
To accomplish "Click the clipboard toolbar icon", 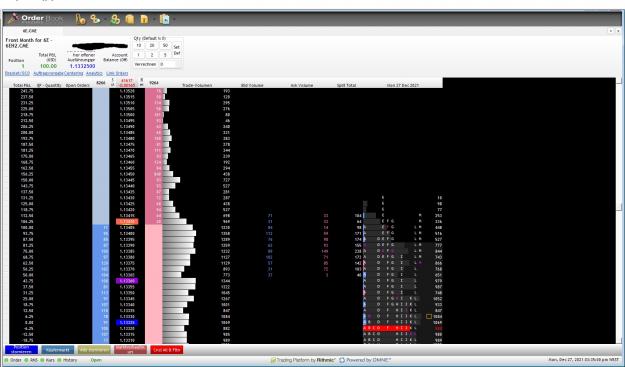I will click(x=165, y=19).
